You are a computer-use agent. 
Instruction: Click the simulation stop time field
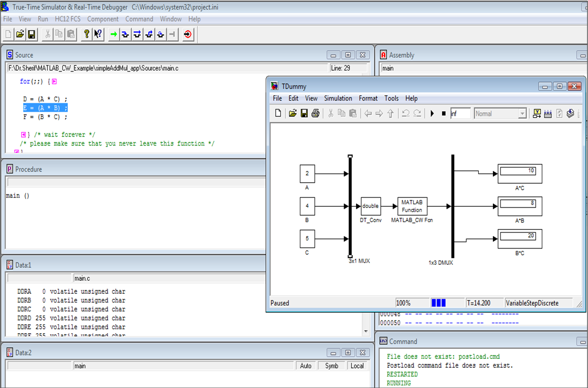pos(460,114)
